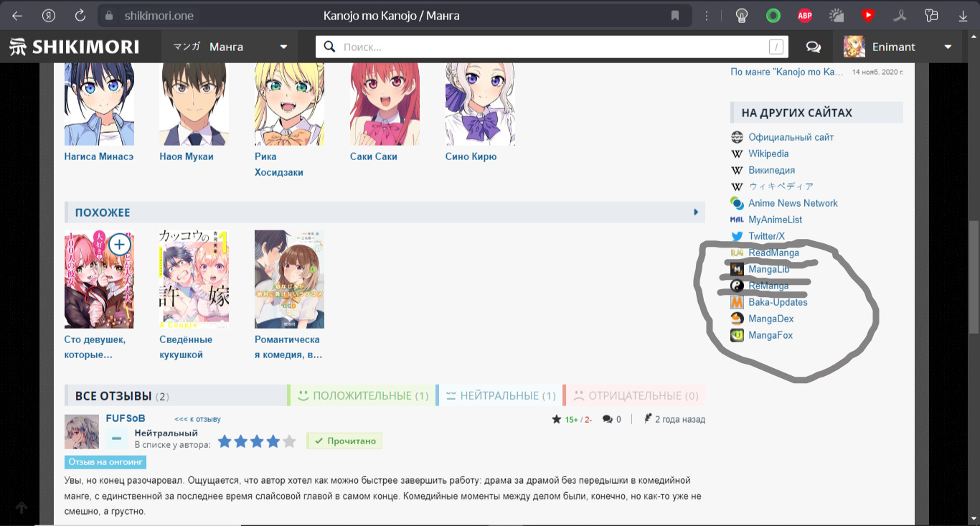Screen dimensions: 980x526
Task: Open the messages speech bubble icon
Action: click(813, 47)
